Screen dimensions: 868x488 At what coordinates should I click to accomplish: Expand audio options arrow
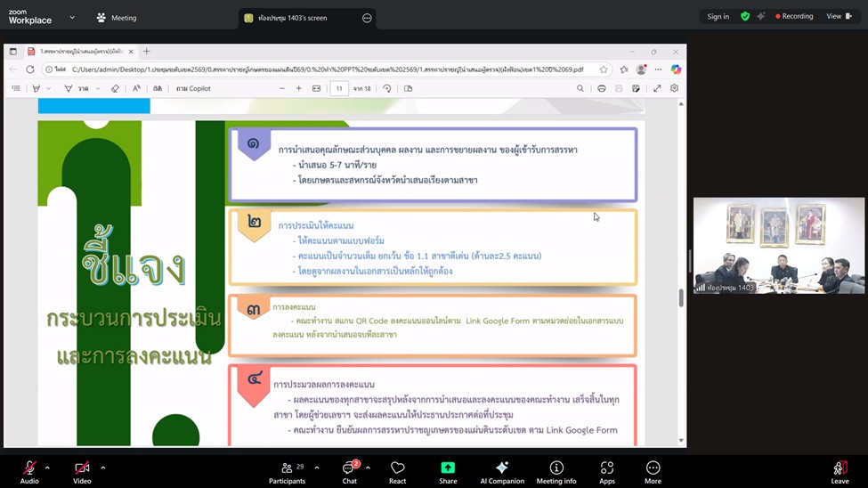[x=47, y=468]
